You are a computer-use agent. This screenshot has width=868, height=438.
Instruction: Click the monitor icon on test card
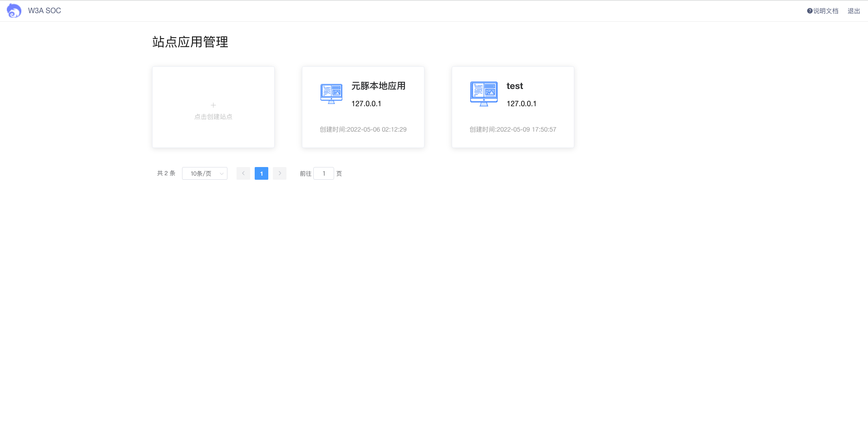click(483, 94)
